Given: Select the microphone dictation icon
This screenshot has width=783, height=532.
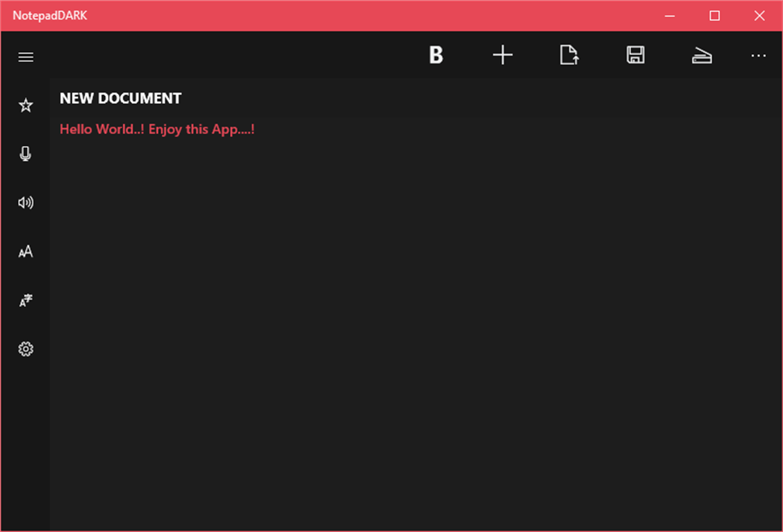Looking at the screenshot, I should 26,153.
